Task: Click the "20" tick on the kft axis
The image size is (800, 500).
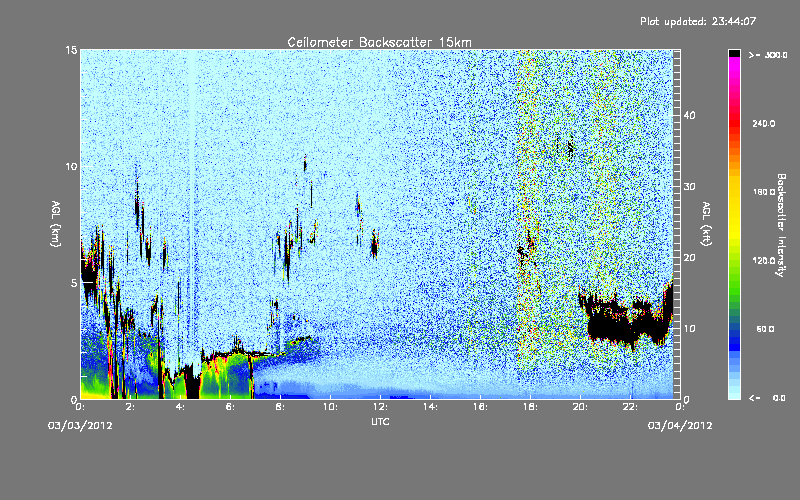Action: [x=689, y=258]
